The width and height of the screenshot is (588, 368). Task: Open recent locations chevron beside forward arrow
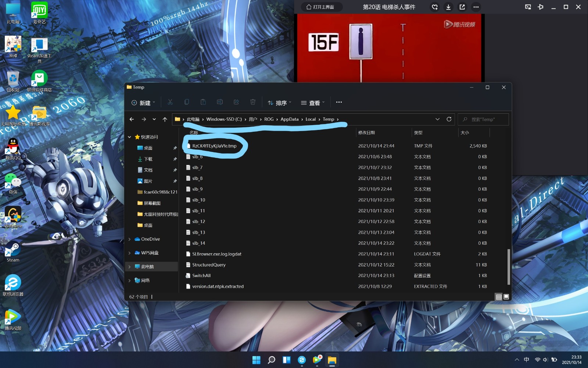tap(154, 119)
